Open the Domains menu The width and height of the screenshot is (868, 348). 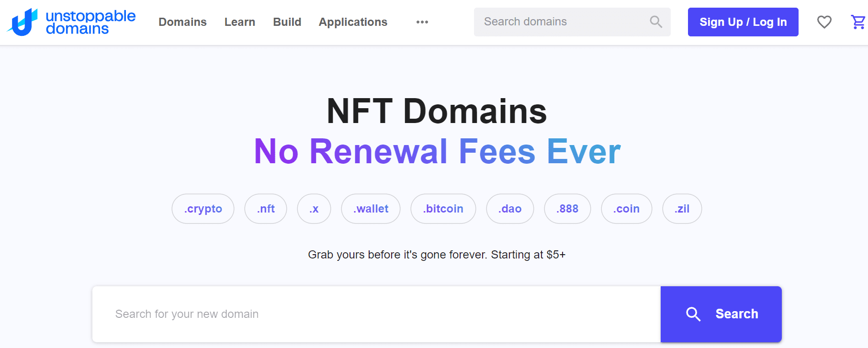click(182, 22)
